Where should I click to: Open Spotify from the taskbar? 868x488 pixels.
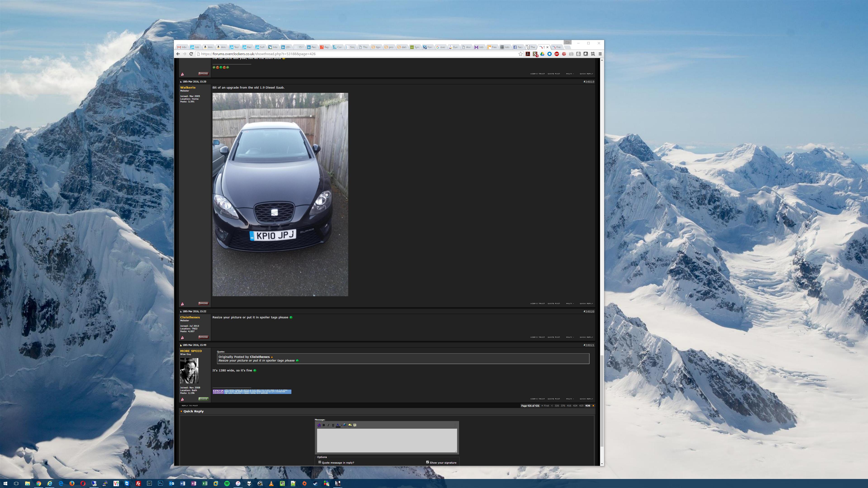point(227,484)
